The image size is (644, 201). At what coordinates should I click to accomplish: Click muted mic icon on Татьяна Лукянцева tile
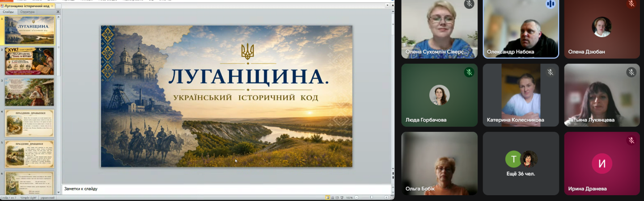click(631, 72)
